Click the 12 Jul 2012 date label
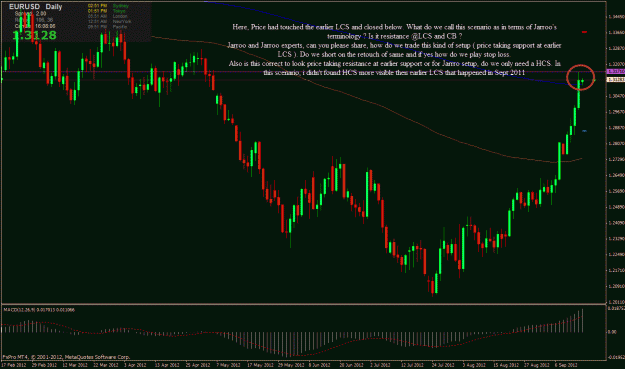 pos(412,365)
